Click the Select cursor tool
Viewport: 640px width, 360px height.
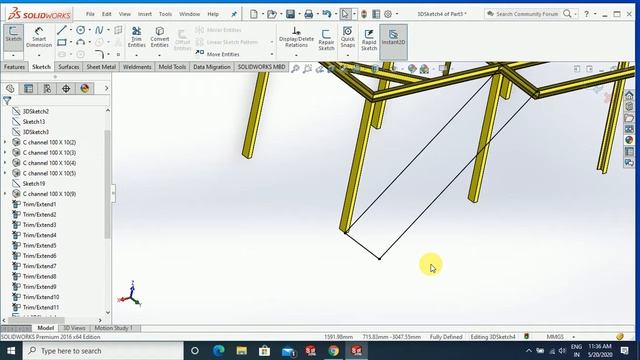coord(345,14)
